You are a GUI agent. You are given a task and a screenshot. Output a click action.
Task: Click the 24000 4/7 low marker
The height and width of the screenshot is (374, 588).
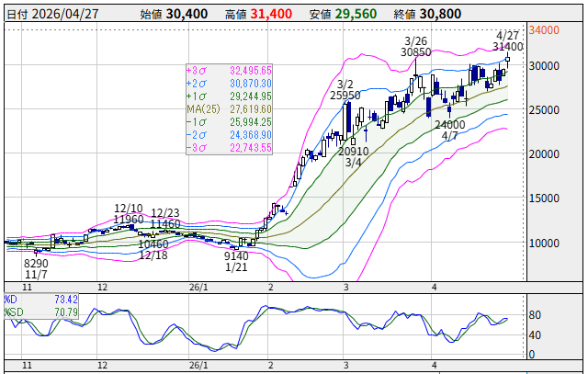click(x=449, y=130)
